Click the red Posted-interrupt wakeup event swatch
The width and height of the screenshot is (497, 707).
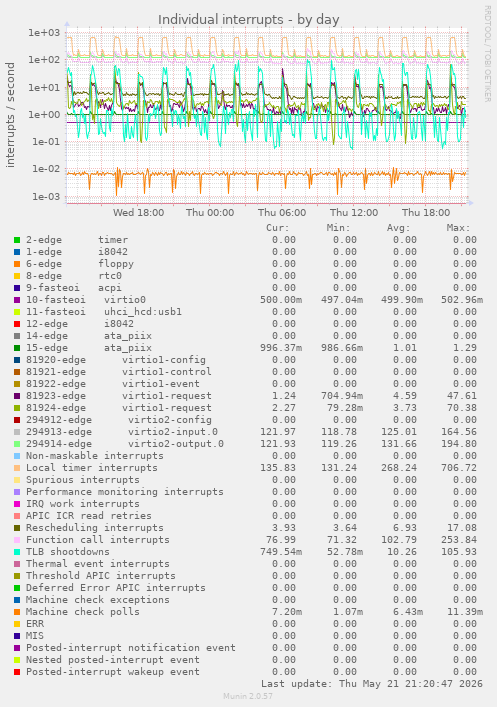(x=17, y=672)
